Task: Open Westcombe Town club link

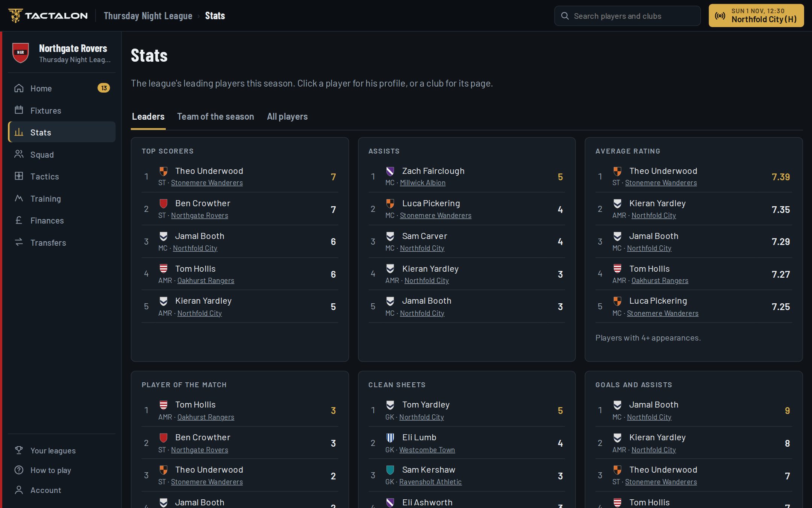Action: click(427, 450)
